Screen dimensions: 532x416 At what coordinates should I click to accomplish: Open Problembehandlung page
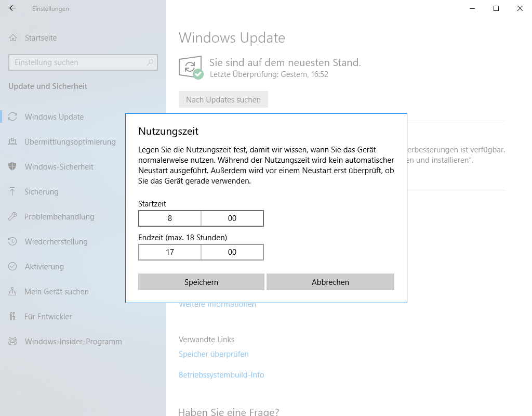(59, 217)
